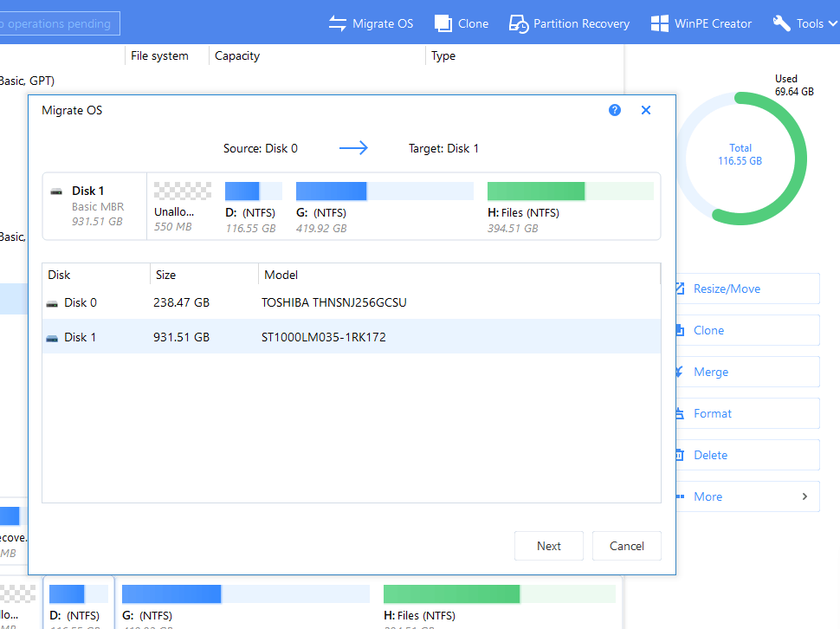Expand the More actions chevron
The image size is (840, 629).
pos(804,496)
